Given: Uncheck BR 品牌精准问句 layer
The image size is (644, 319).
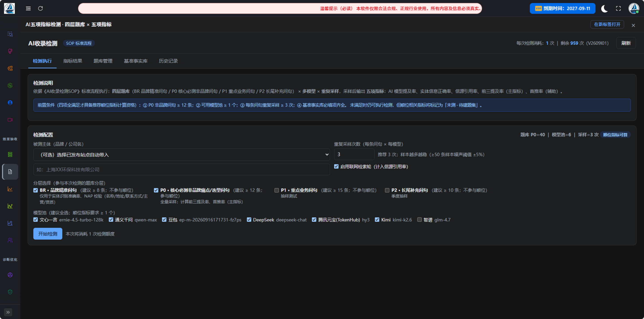Looking at the screenshot, I should coord(35,190).
